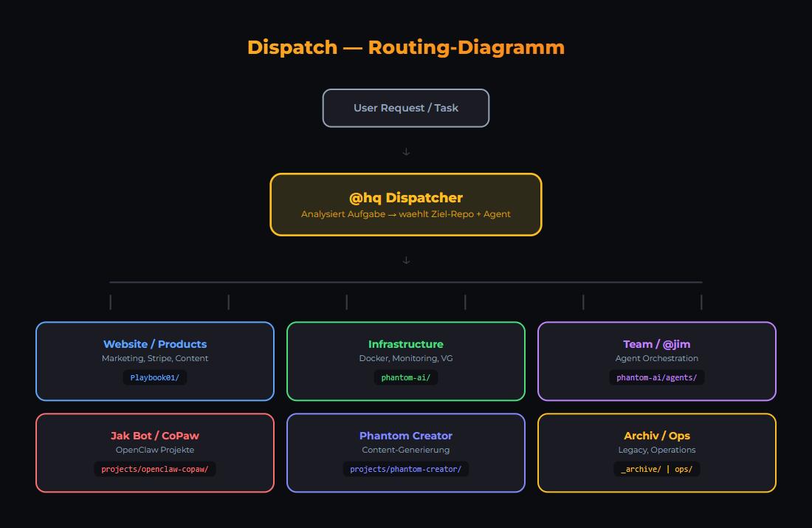Select the User Request / Task box
Image resolution: width=812 pixels, height=528 pixels.
[406, 108]
